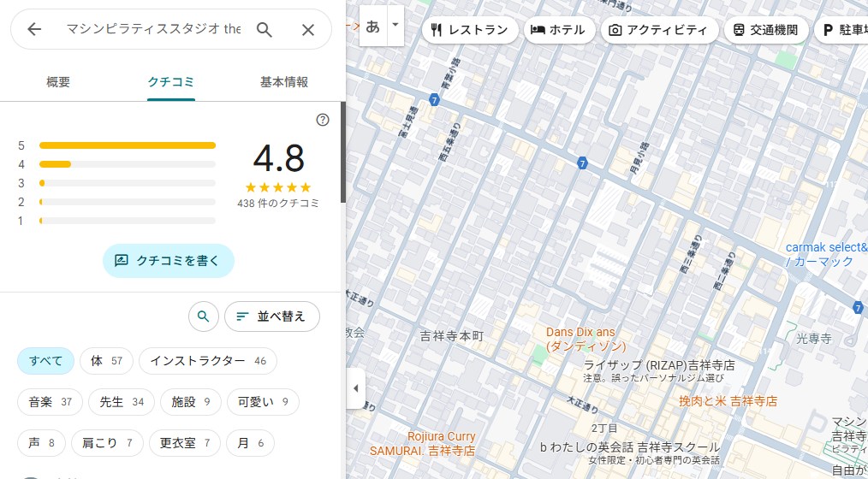Open Rojiura Curry SAMURAI map label
The image size is (868, 479).
423,443
